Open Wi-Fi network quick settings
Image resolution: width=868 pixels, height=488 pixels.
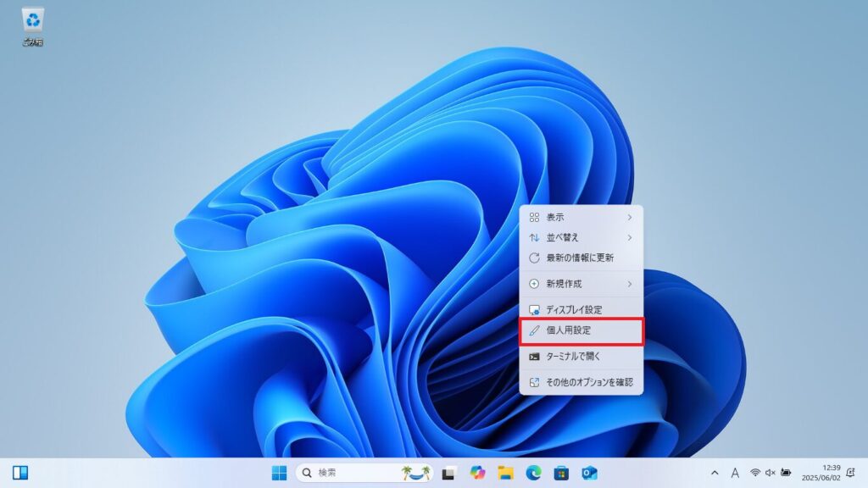(755, 473)
